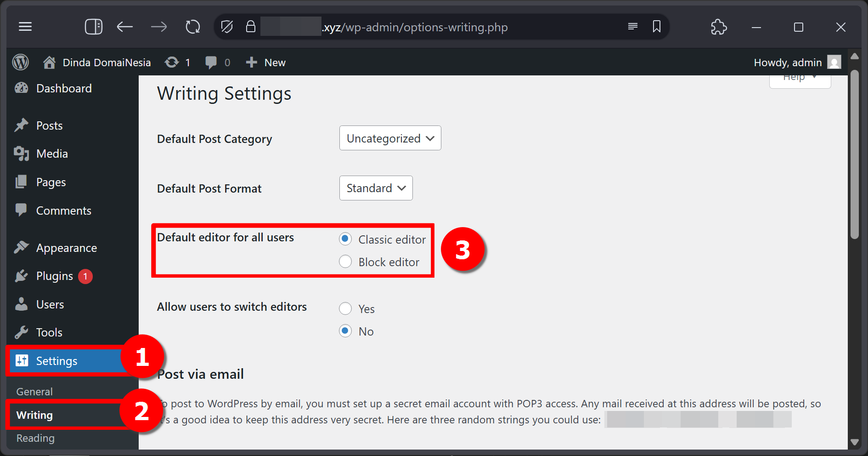
Task: Click the Comments speech icon in sidebar
Action: [x=21, y=210]
